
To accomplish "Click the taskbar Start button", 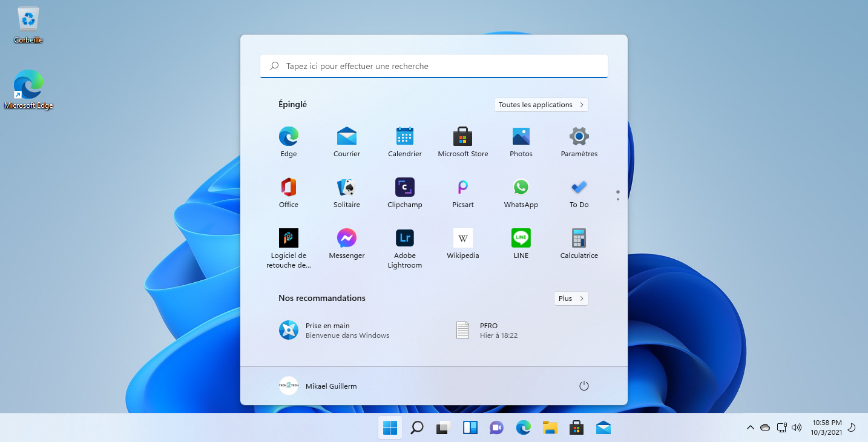I will 390,427.
